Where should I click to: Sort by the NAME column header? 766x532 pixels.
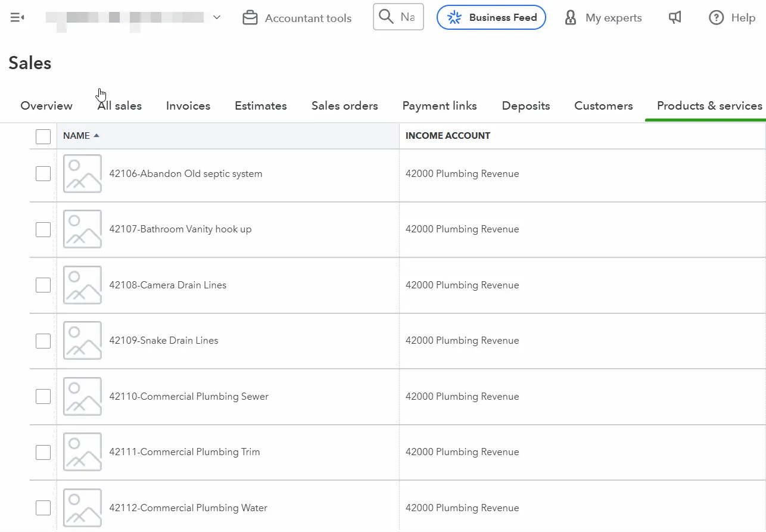pyautogui.click(x=77, y=136)
